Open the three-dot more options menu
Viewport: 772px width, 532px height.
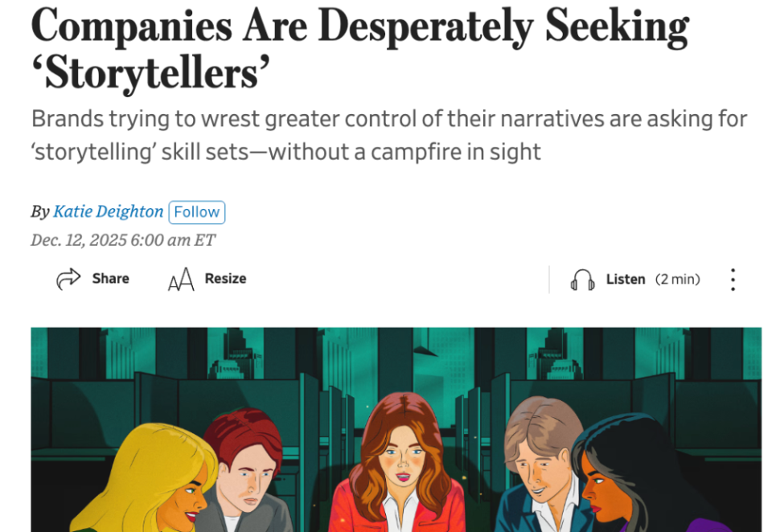click(x=732, y=280)
